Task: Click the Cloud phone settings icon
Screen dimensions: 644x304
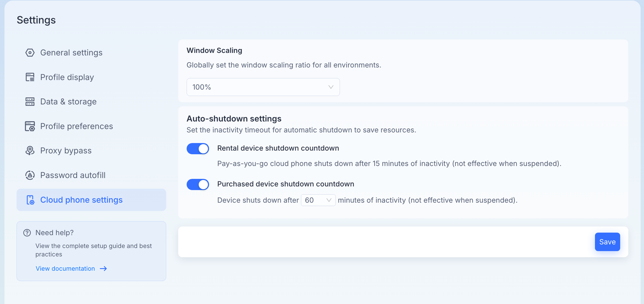Action: (30, 200)
